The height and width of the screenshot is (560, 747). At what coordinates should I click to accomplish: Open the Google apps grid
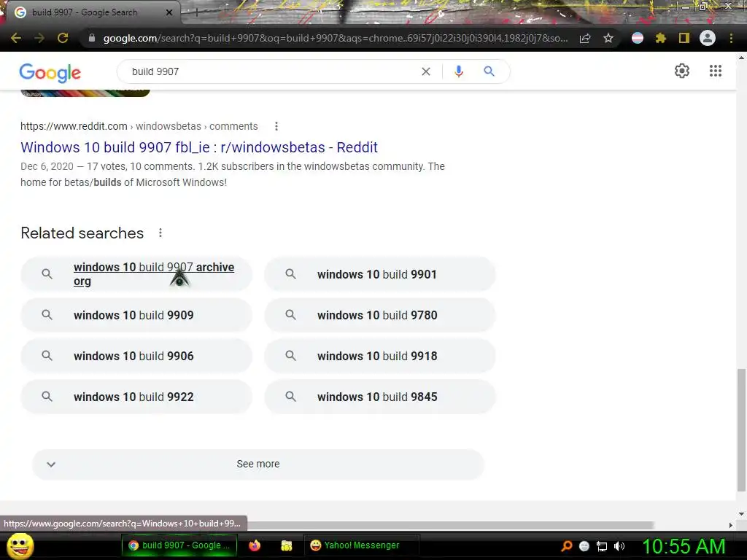pyautogui.click(x=716, y=71)
